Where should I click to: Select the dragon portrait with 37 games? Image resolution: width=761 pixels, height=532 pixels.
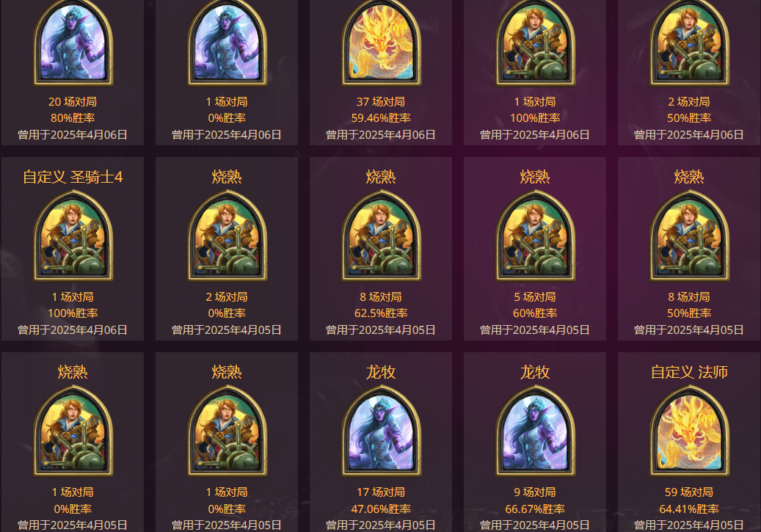coord(381,43)
